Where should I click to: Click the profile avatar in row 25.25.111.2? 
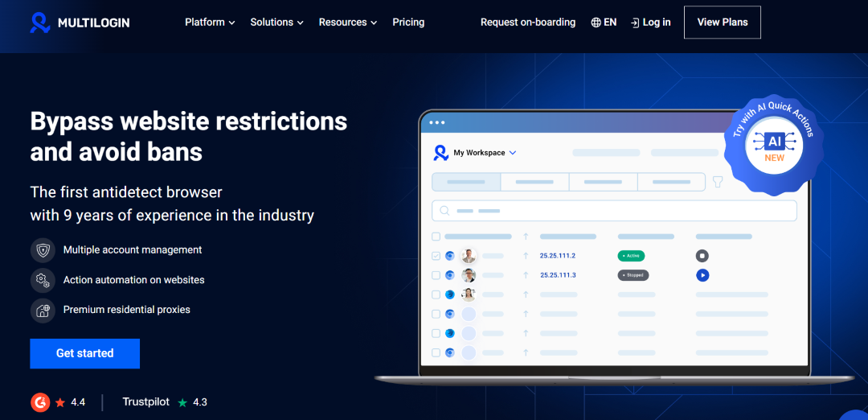[469, 256]
